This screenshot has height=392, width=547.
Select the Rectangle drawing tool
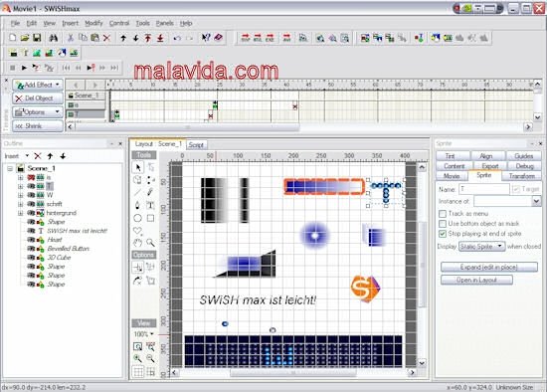click(150, 218)
